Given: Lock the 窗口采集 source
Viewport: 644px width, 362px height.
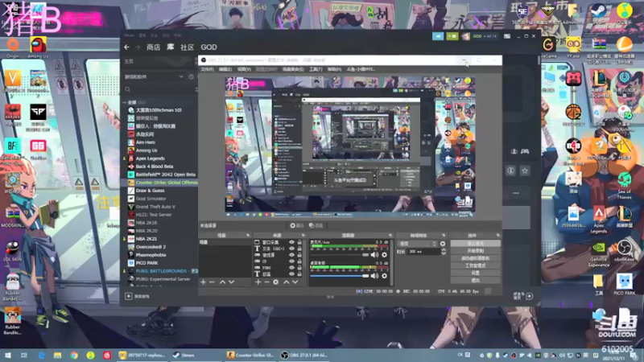Looking at the screenshot, I should pos(299,243).
